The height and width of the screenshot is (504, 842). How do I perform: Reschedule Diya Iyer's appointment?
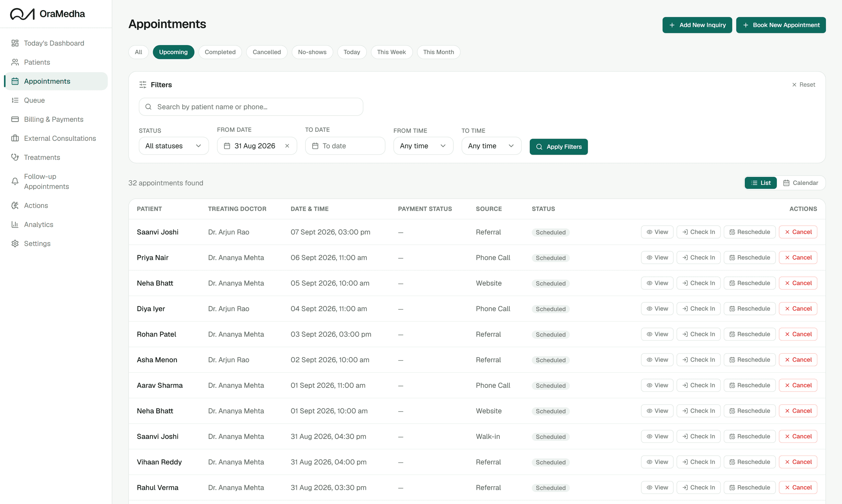(x=750, y=308)
